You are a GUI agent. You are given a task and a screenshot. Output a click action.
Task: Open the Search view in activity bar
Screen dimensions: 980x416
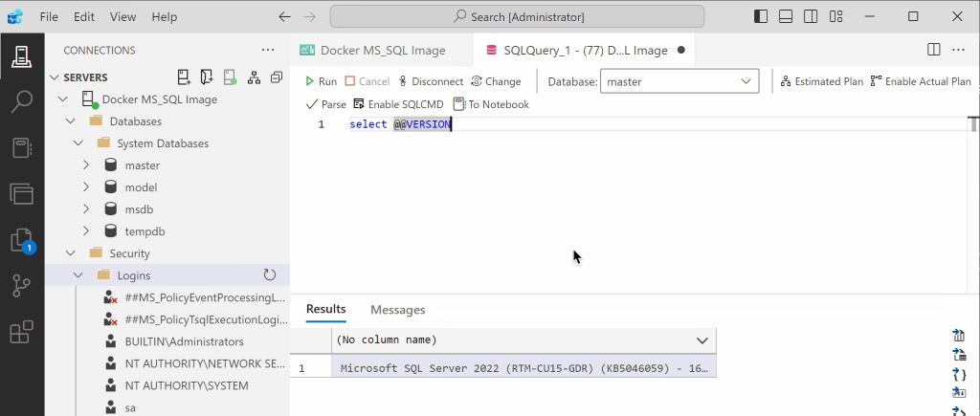pyautogui.click(x=22, y=101)
